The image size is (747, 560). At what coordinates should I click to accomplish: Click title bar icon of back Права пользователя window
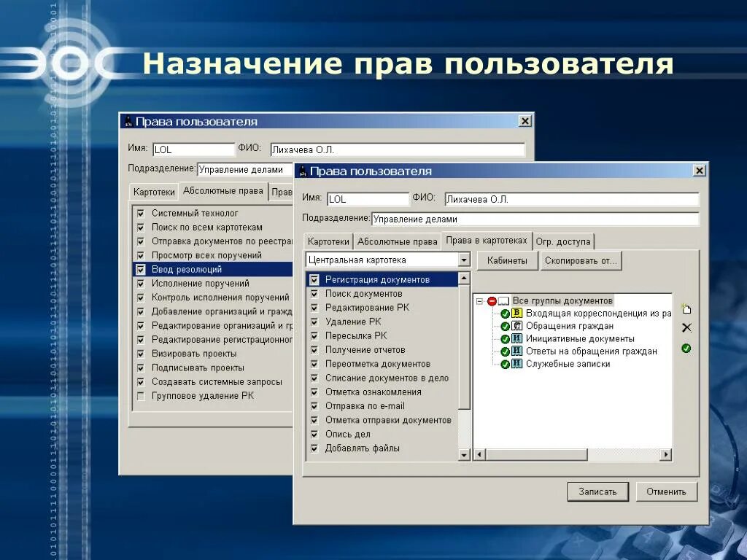pyautogui.click(x=128, y=122)
